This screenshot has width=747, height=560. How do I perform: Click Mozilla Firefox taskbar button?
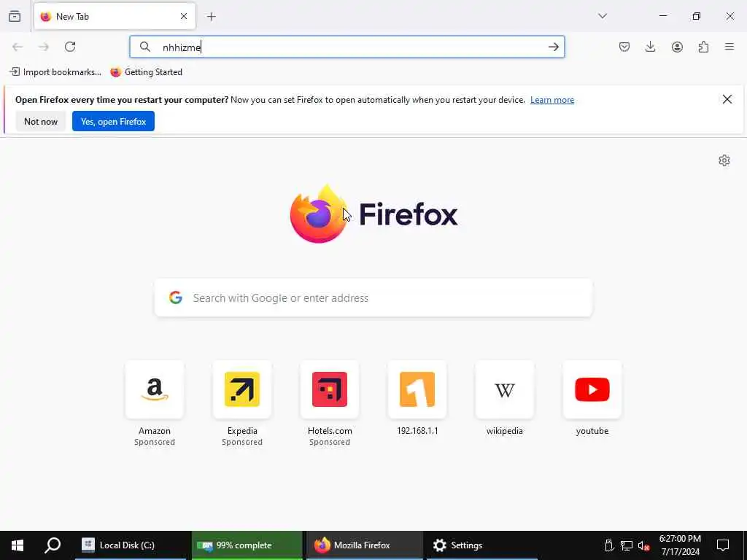pos(364,545)
